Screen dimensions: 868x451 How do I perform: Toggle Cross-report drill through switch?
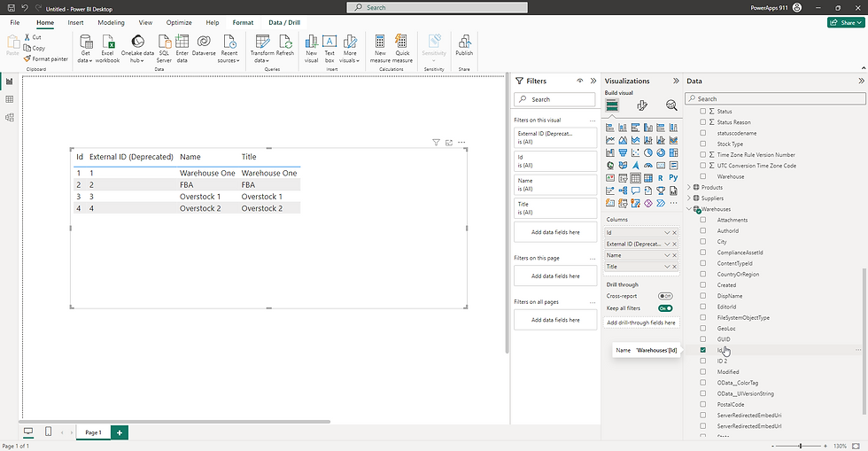point(665,296)
